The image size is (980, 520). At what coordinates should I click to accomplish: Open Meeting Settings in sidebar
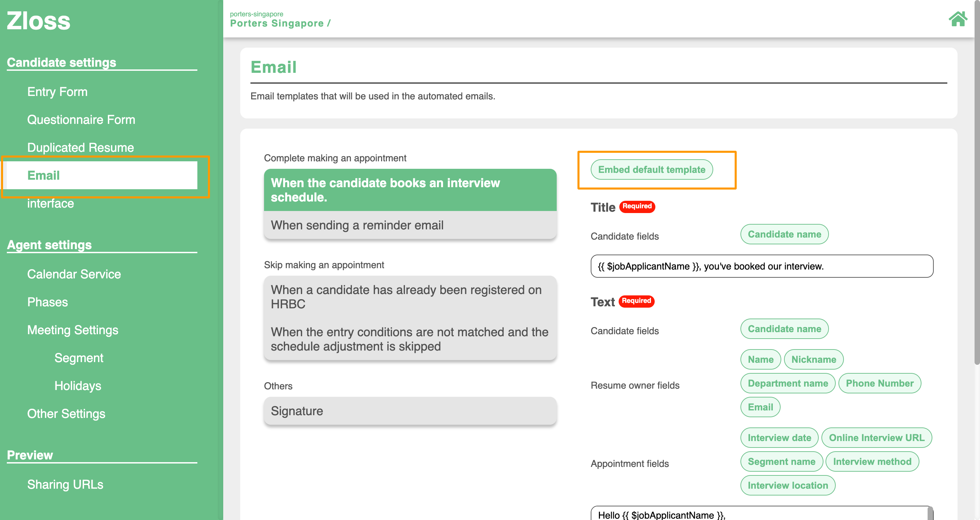[x=73, y=330]
